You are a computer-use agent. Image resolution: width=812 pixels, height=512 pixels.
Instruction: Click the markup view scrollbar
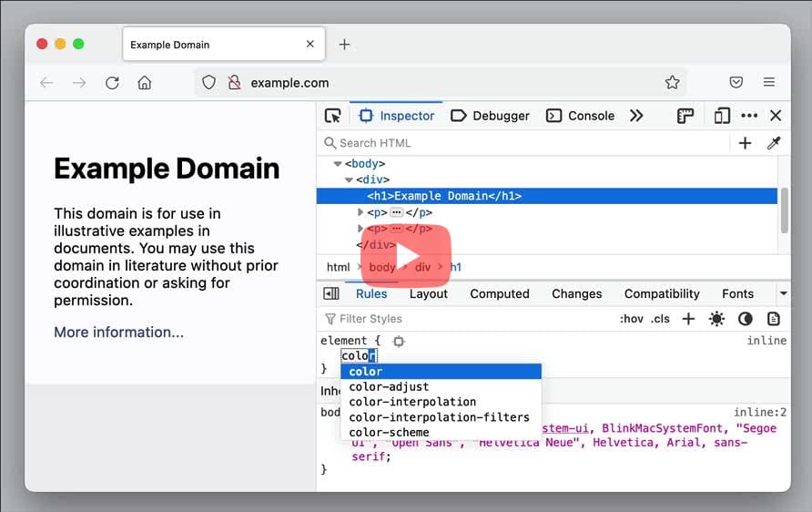tap(784, 210)
